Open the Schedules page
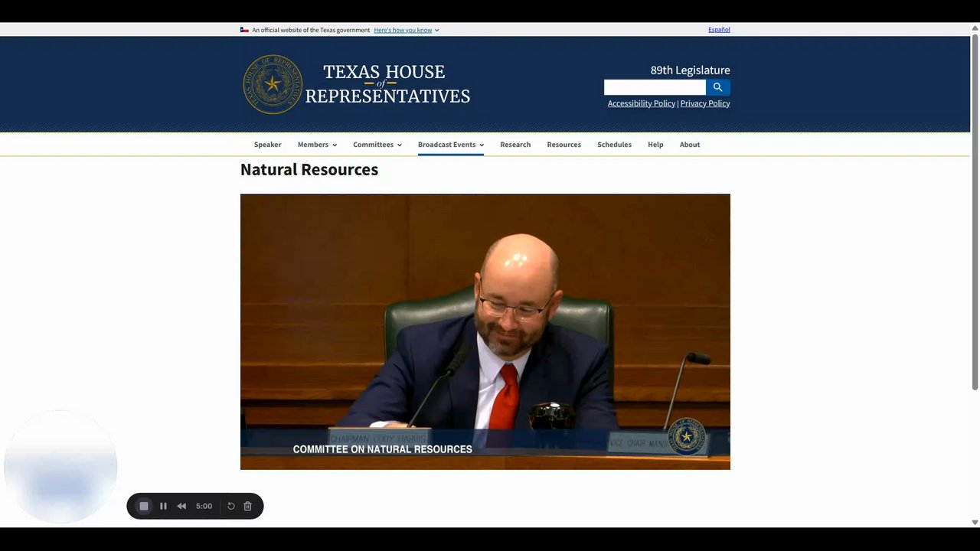Screen dimensions: 980x551 point(615,145)
